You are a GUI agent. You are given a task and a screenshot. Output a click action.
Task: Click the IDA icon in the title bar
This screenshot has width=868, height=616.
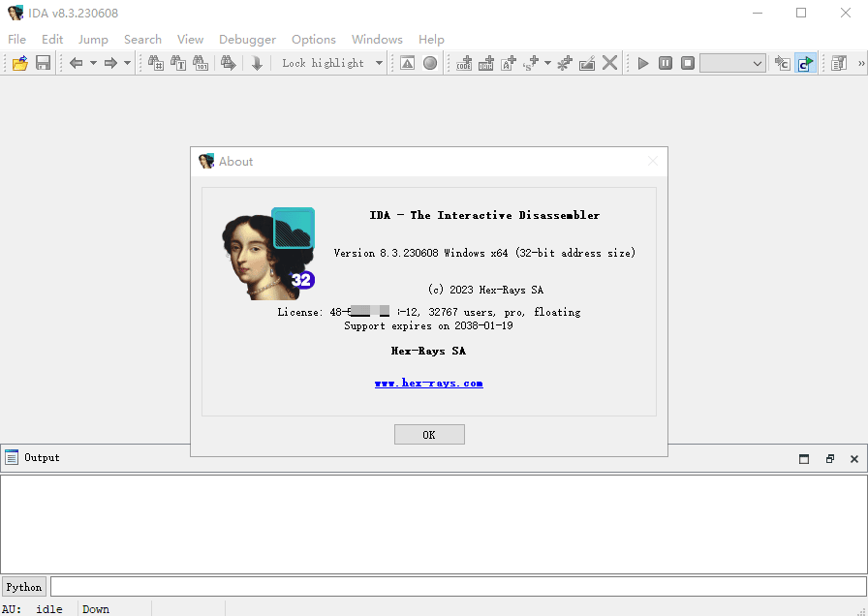[x=15, y=13]
